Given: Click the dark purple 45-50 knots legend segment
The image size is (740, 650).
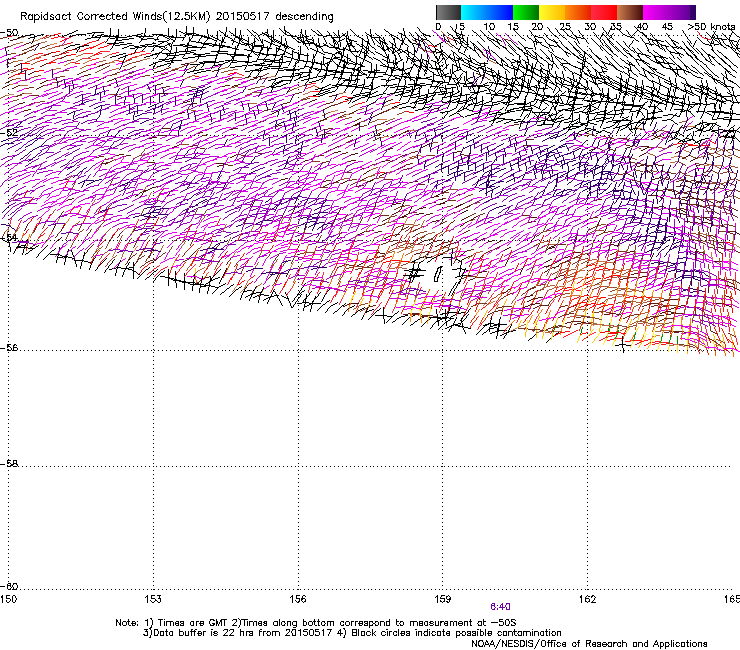Looking at the screenshot, I should [x=682, y=12].
